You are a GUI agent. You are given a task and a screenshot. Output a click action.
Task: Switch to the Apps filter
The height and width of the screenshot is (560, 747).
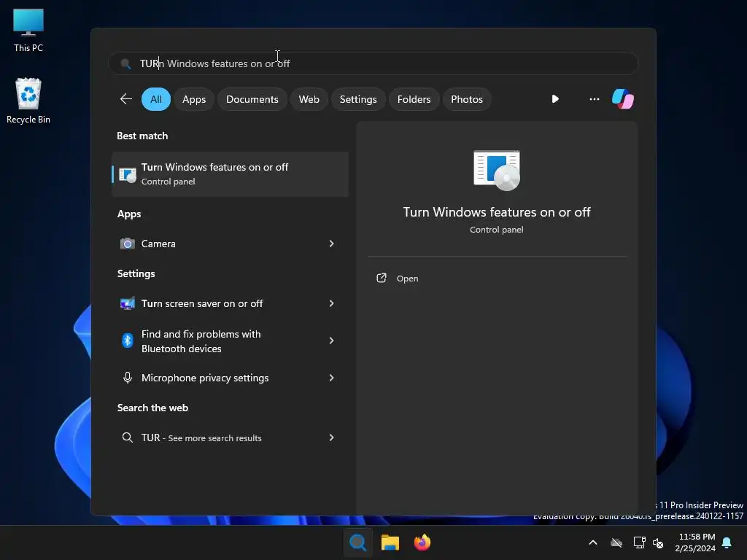[194, 99]
